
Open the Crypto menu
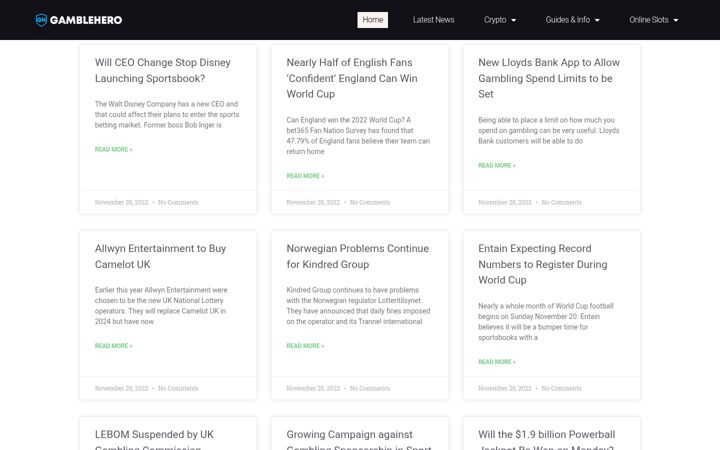(495, 20)
